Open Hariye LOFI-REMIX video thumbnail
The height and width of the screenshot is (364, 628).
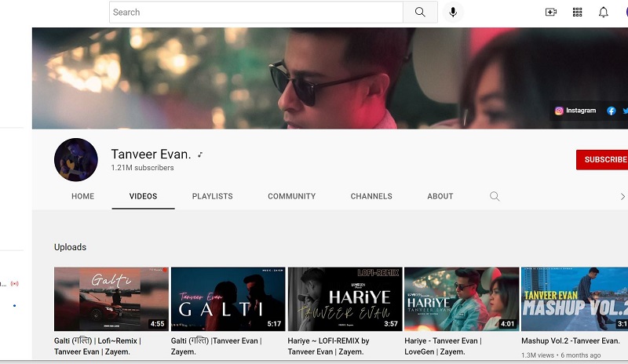[x=345, y=299]
